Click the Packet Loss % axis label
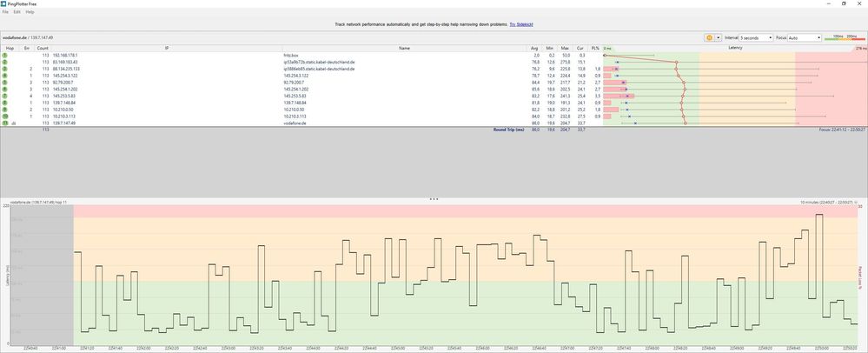 click(x=859, y=276)
